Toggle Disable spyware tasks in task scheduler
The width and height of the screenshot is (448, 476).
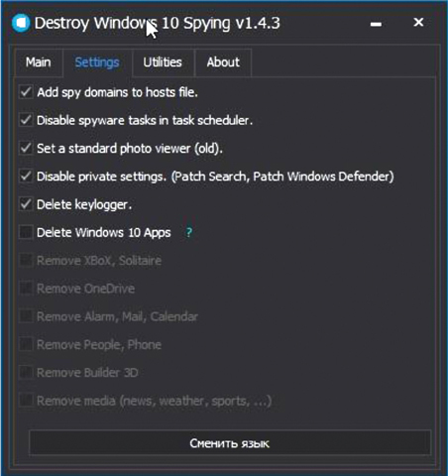[26, 120]
